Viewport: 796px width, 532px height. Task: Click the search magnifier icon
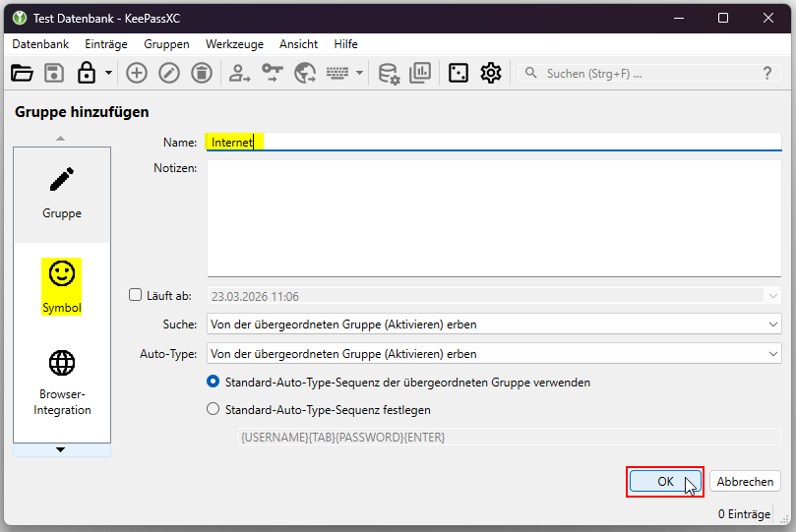tap(531, 73)
